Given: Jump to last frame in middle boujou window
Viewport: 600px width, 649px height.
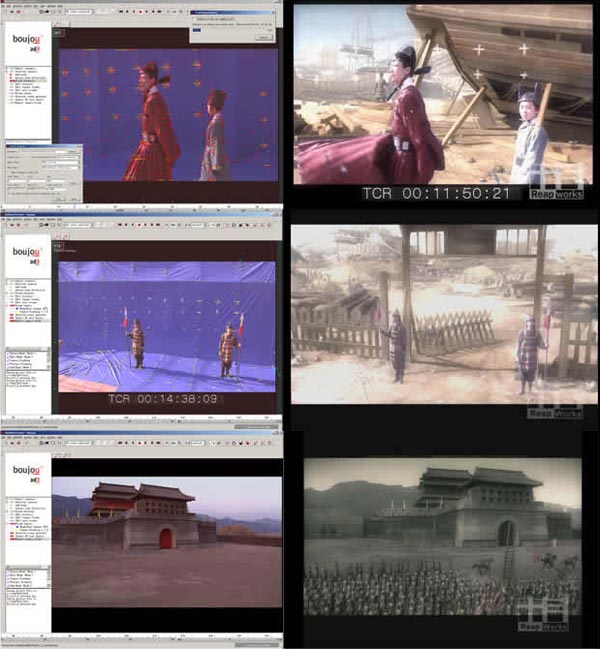Looking at the screenshot, I should pos(158,225).
